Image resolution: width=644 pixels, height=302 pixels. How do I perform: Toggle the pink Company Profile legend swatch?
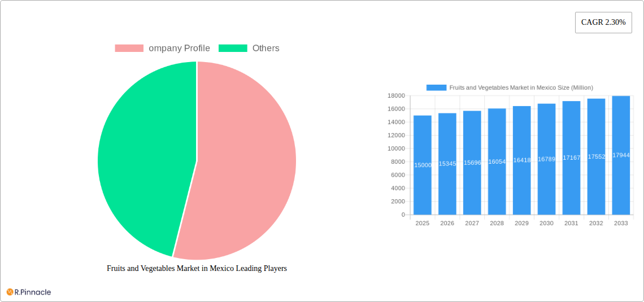click(x=129, y=49)
